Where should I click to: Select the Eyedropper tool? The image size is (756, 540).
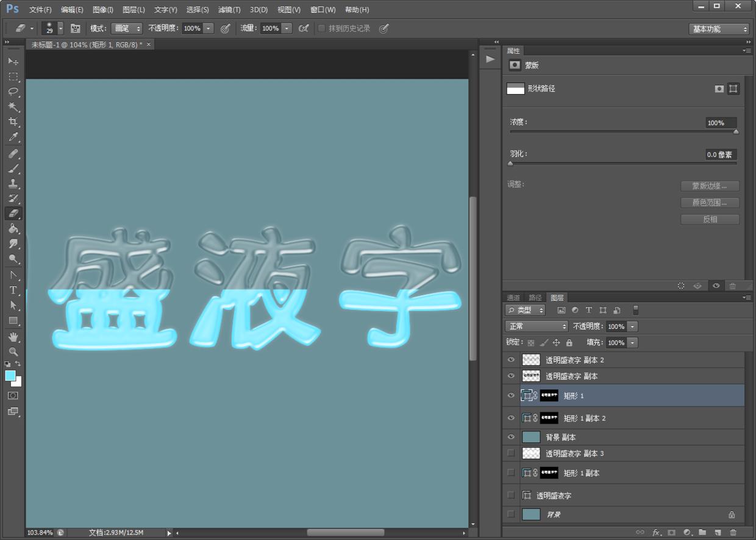click(13, 137)
